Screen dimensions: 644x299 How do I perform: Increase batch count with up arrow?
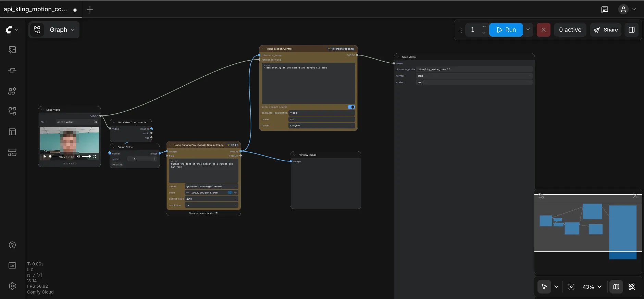point(484,26)
